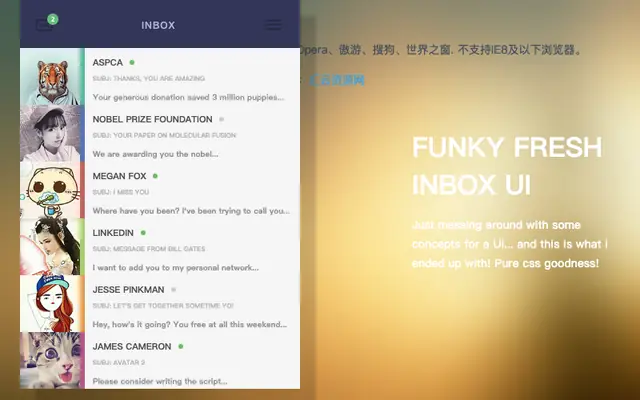Read preview 'Your generous donation saved 3 million puppies'
Screen dimensions: 640x400
188,97
